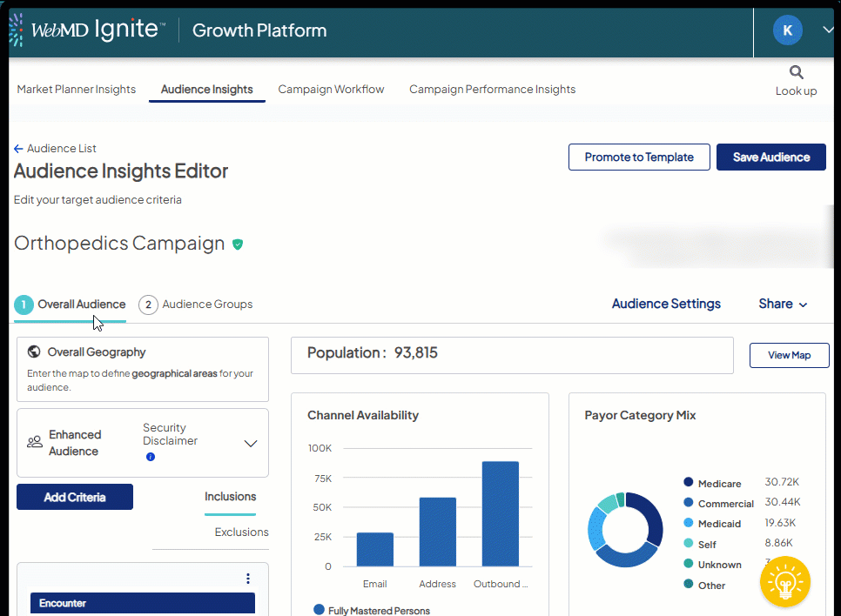
Task: Click the green verified shield badge
Action: [x=238, y=244]
